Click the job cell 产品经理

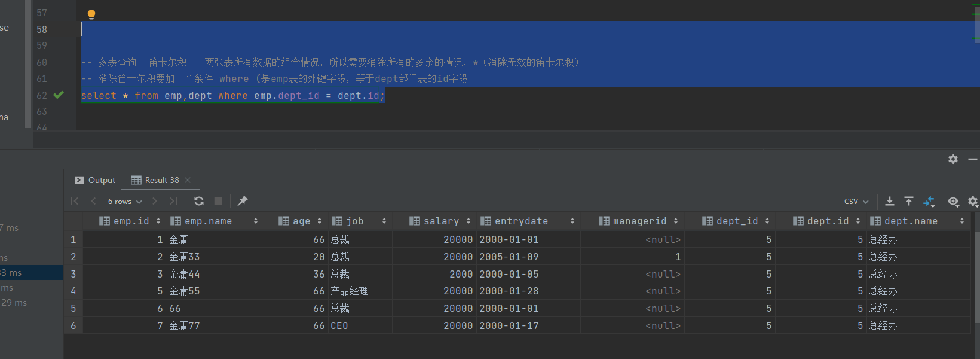point(360,291)
